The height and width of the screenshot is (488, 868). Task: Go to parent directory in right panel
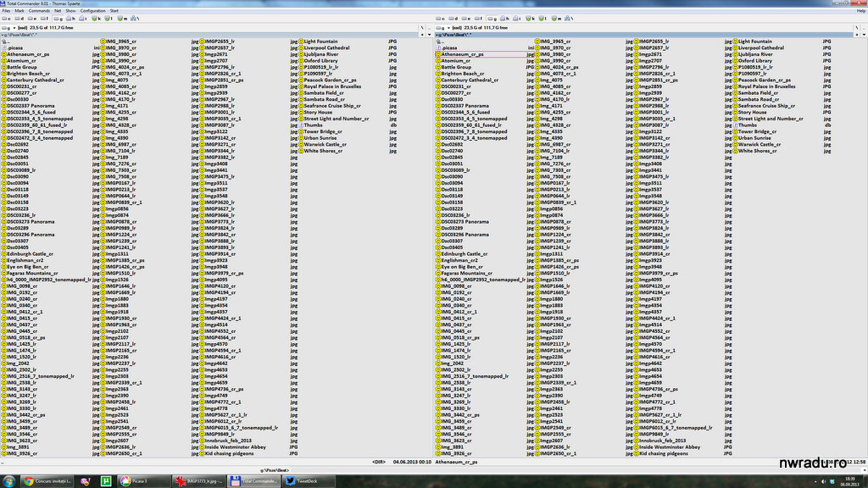pyautogui.click(x=864, y=28)
